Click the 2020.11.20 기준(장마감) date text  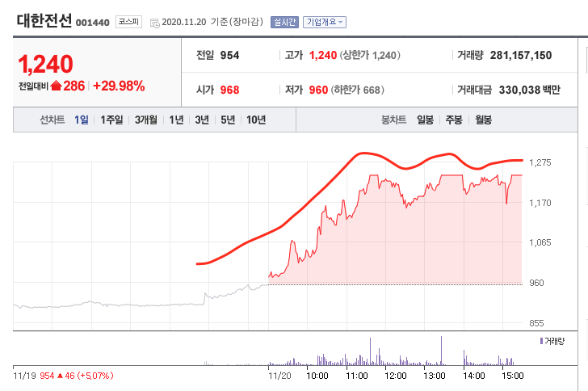click(212, 22)
